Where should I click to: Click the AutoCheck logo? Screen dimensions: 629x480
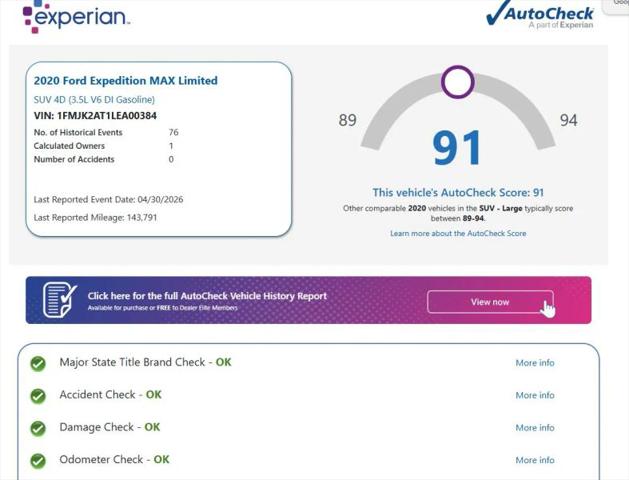(540, 15)
